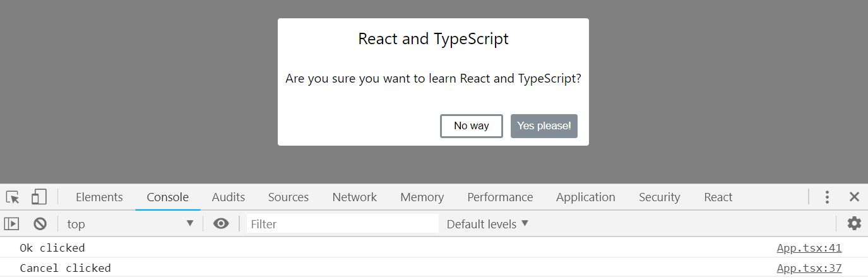Screen dimensions: 868x280
Task: Clear the console with the ban icon
Action: pyautogui.click(x=40, y=224)
